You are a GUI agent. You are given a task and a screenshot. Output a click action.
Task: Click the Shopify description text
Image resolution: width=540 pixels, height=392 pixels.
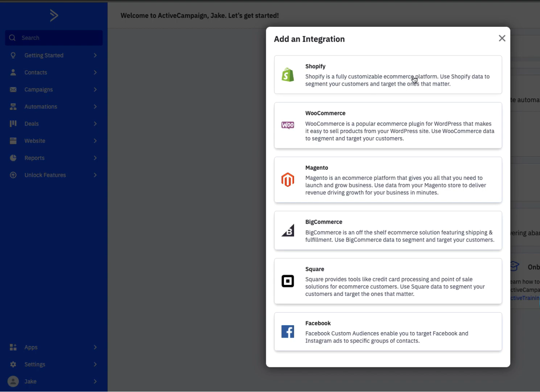point(397,80)
